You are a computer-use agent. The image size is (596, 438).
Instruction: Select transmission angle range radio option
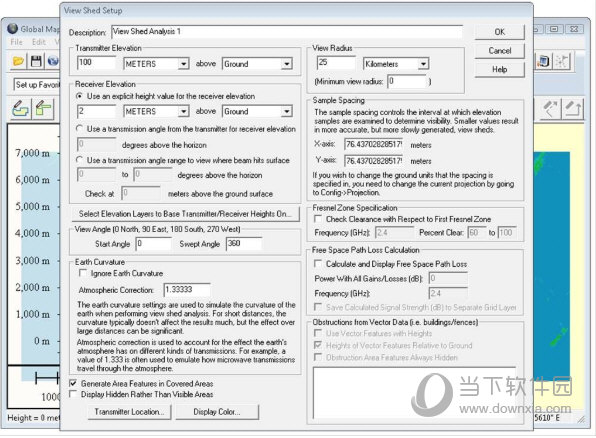click(x=79, y=160)
